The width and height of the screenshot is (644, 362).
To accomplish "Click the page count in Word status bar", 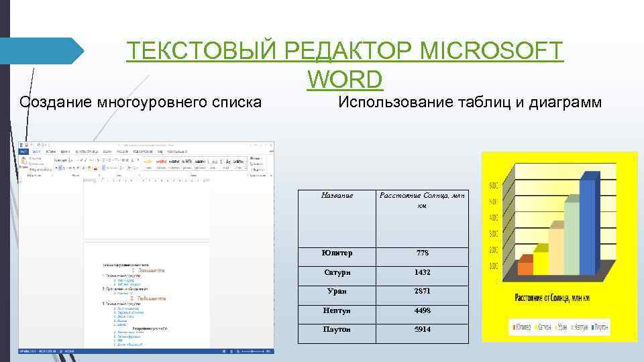I will 27,351.
